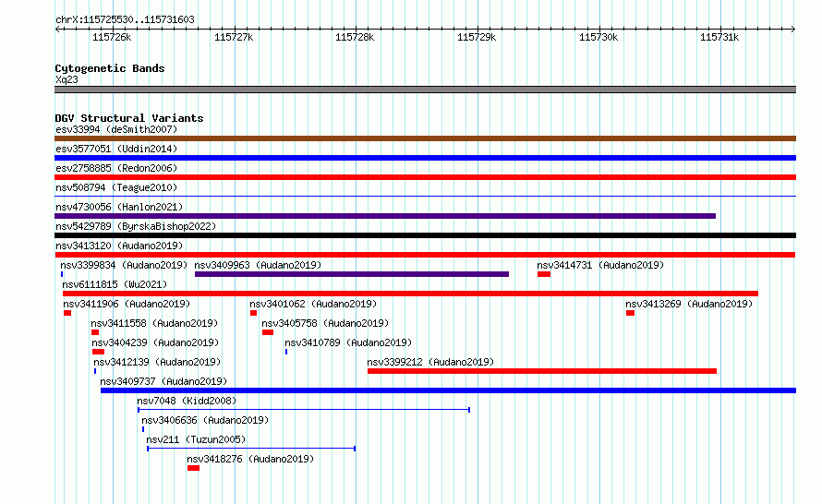
Task: Select blue nsv3410789 variant marker
Action: point(286,352)
